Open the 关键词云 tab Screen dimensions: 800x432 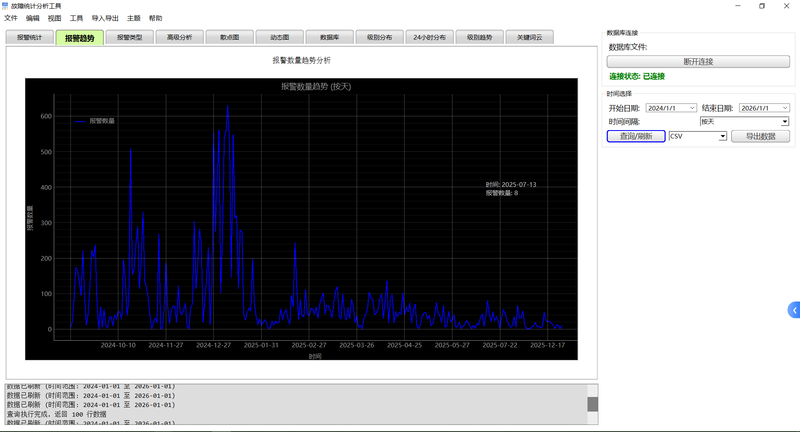pos(530,37)
